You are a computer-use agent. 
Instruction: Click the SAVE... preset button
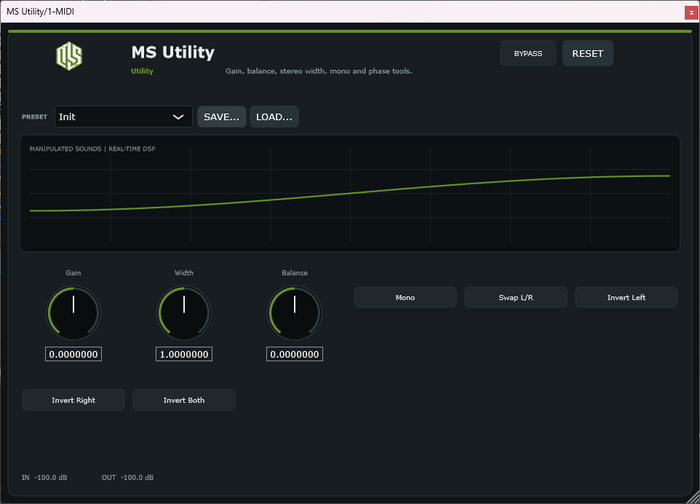pos(221,117)
